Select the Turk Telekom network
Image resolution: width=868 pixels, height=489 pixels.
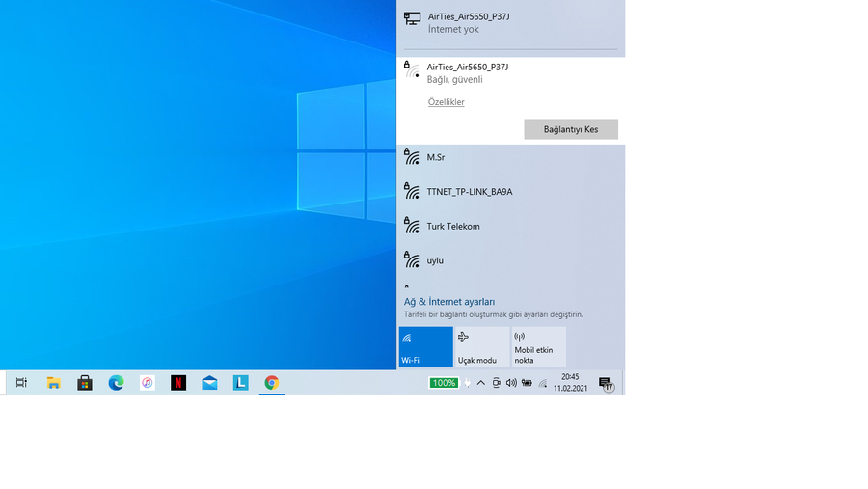tap(510, 227)
